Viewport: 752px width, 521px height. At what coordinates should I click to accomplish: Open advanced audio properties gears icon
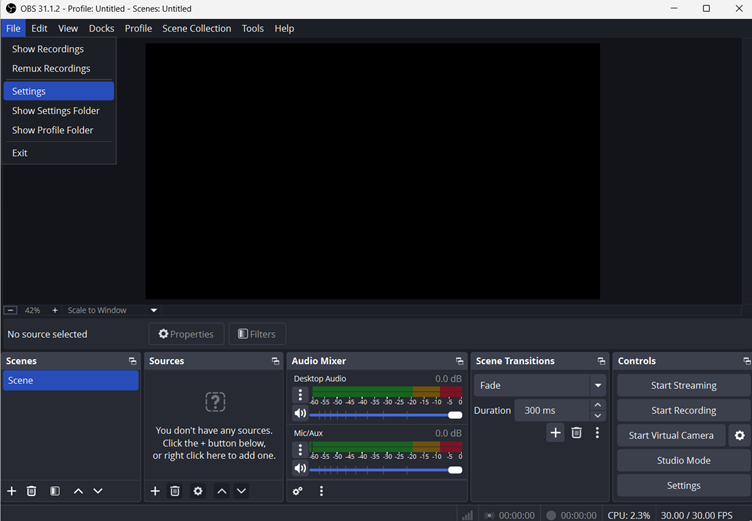(x=298, y=491)
